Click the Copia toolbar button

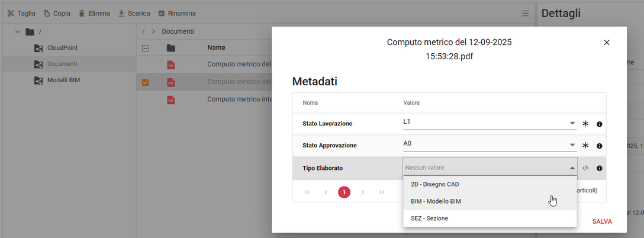(57, 14)
